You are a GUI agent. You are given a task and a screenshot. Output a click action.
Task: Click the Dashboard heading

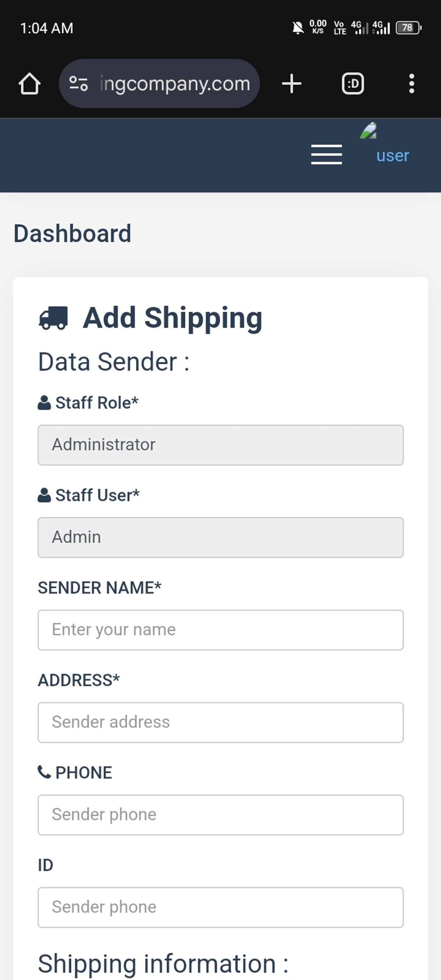click(72, 233)
